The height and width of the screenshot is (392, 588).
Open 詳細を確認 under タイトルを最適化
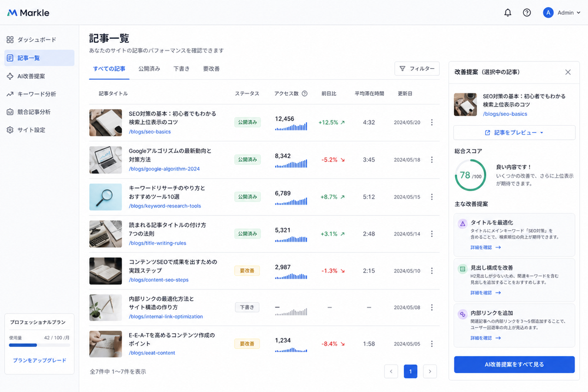tap(486, 247)
